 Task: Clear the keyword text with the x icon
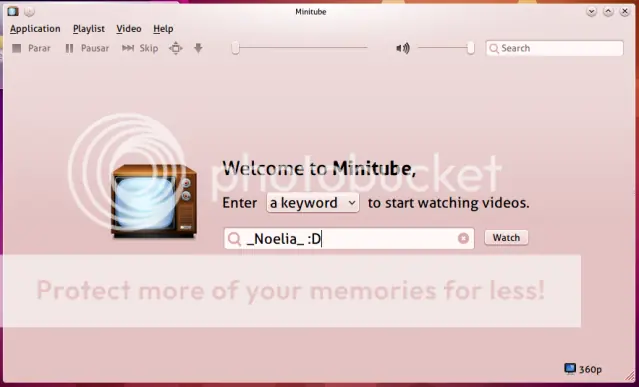[463, 238]
